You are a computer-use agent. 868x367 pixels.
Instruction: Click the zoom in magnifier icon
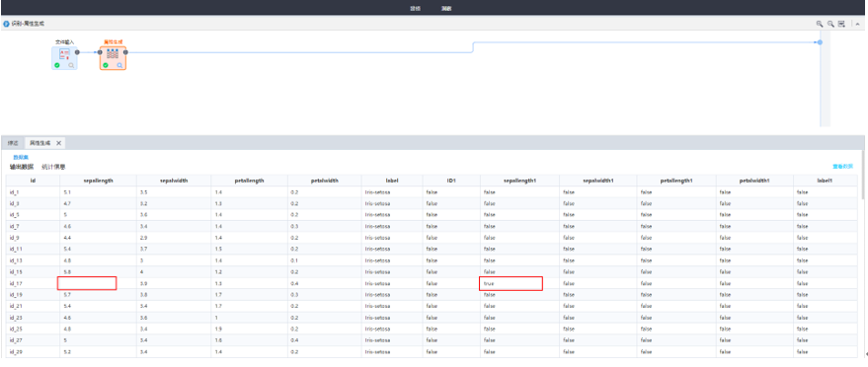coord(820,24)
